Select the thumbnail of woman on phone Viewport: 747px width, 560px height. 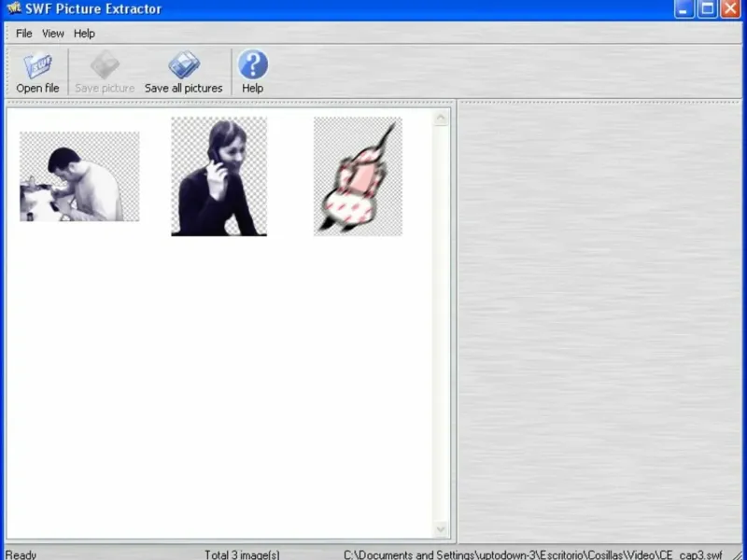coord(219,176)
